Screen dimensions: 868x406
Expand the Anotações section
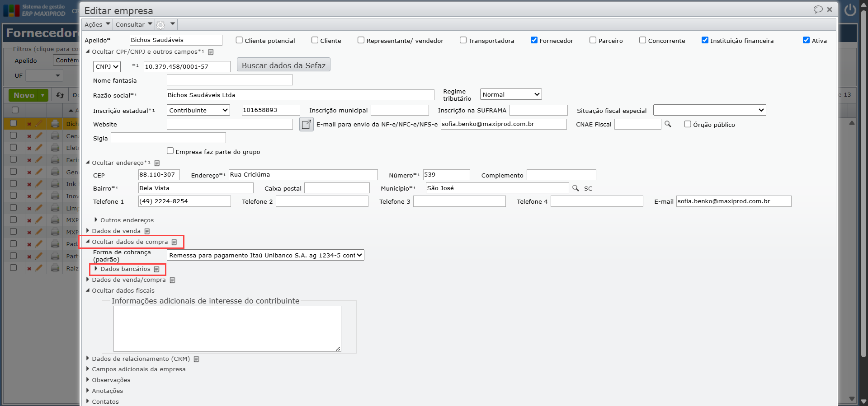[104, 391]
